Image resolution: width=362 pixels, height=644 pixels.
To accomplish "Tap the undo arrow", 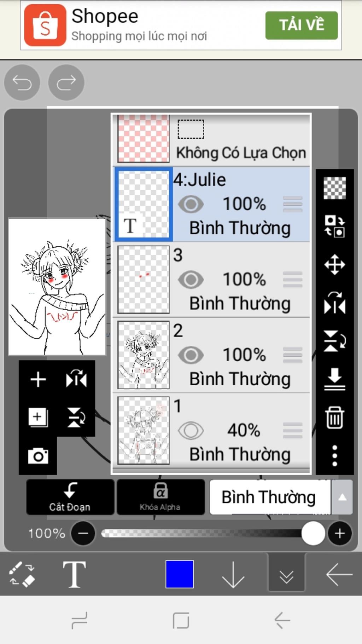I will pos(22,82).
